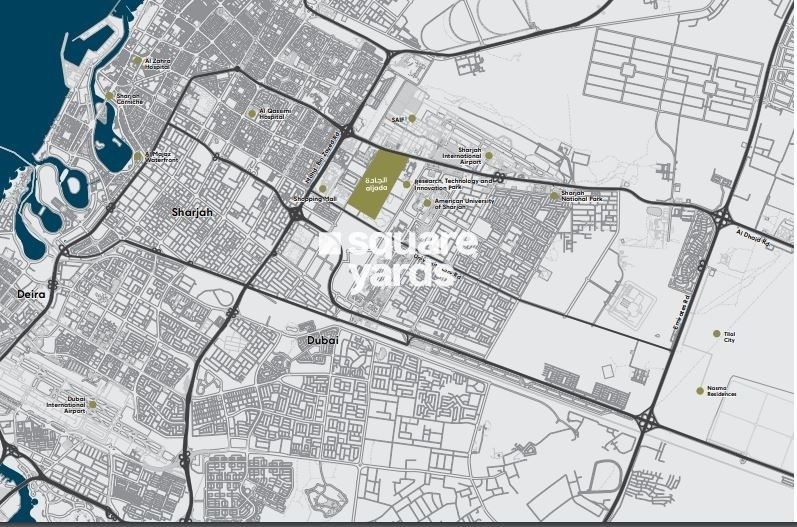Select Research, Technology and Innovation Park marker

pyautogui.click(x=406, y=184)
